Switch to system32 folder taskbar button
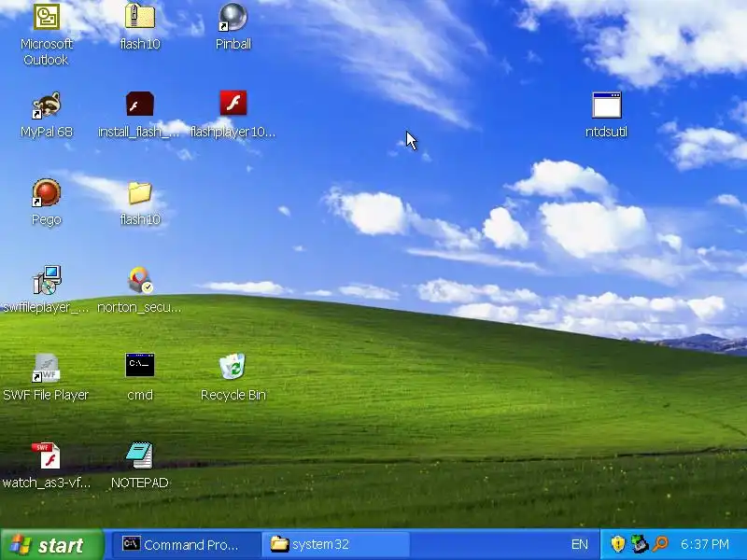Viewport: 747px width, 560px height. [335, 545]
